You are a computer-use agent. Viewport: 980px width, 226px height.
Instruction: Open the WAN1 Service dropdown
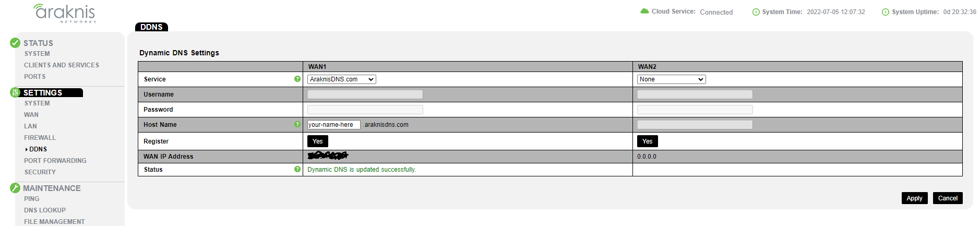pos(342,79)
